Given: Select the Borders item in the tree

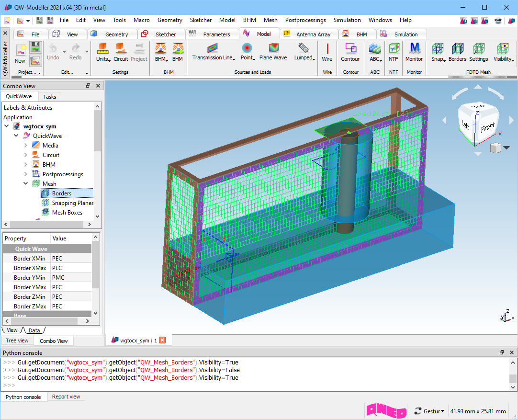Looking at the screenshot, I should [67, 193].
